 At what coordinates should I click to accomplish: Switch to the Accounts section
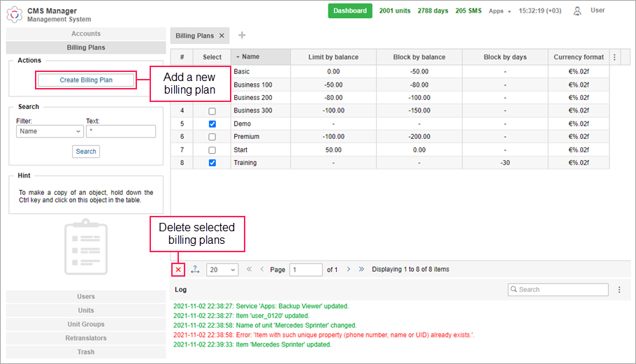click(86, 34)
